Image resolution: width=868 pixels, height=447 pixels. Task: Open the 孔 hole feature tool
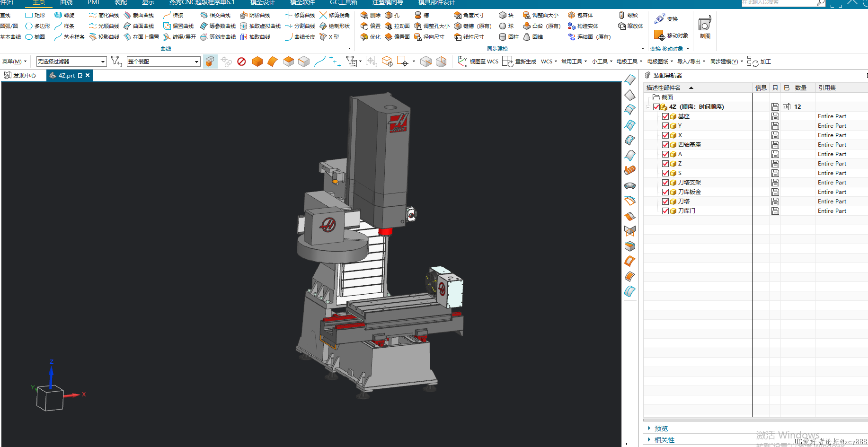coord(392,15)
